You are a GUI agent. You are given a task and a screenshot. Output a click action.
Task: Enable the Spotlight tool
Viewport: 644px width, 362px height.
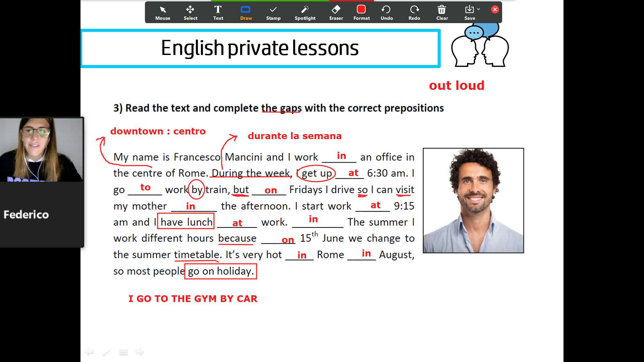(305, 13)
